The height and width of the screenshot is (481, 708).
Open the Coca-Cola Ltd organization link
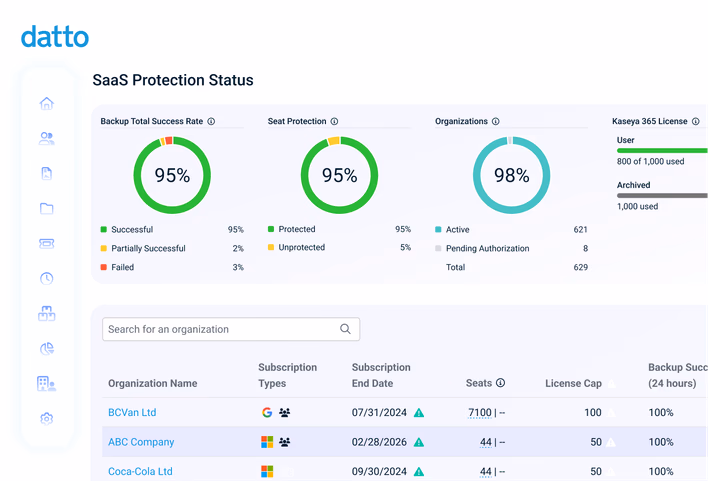tap(140, 472)
